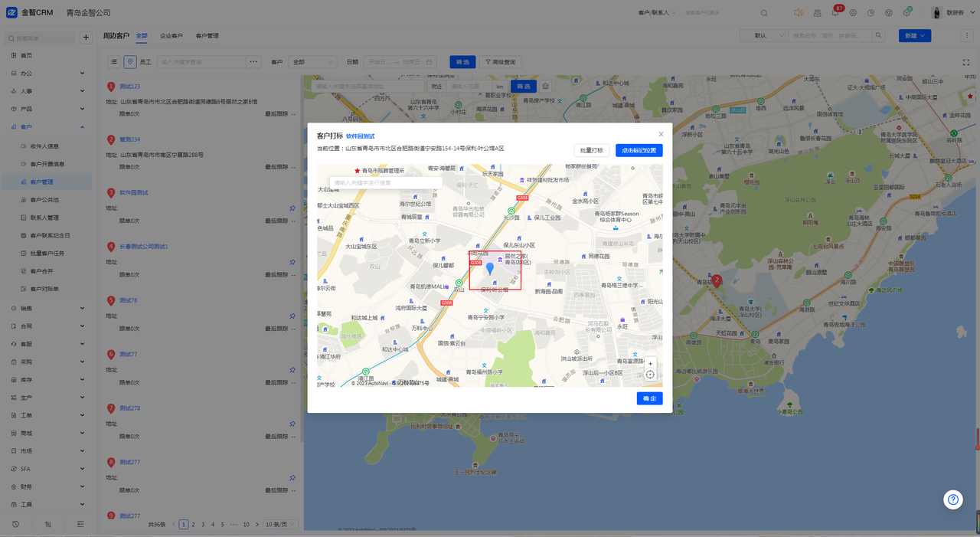Click the contacts card icon in header
This screenshot has width=980, height=537.
(x=817, y=13)
